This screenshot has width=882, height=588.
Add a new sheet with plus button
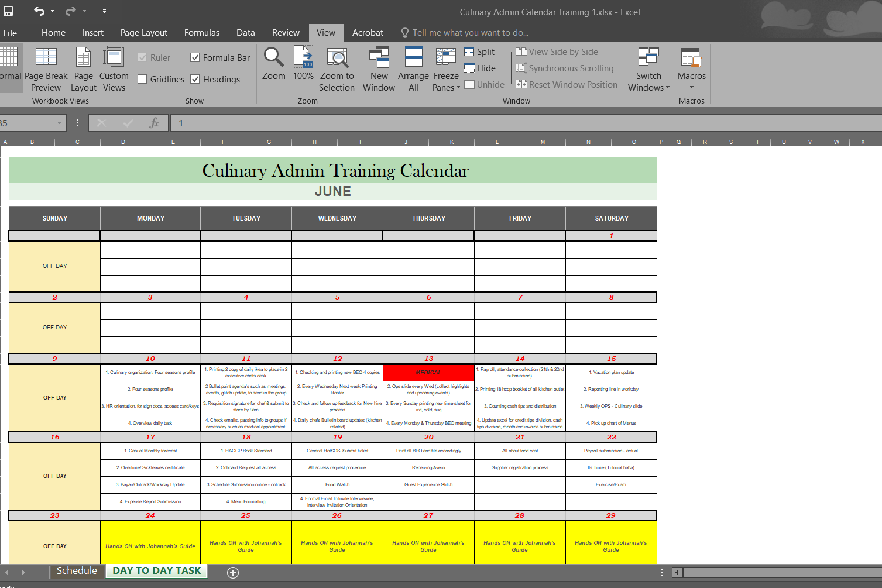(233, 573)
